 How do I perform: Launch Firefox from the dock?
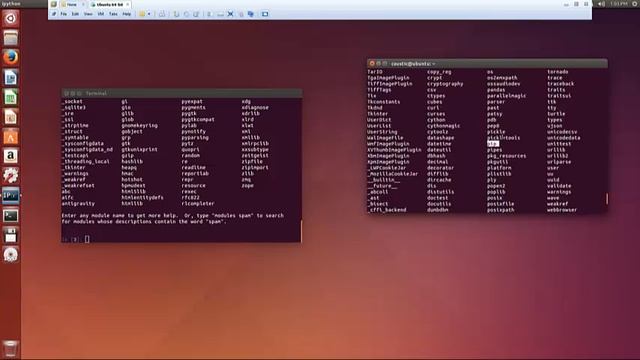(11, 58)
